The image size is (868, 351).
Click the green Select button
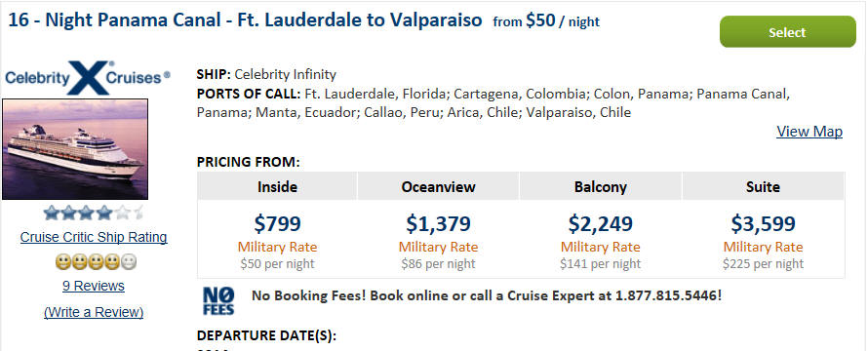(787, 32)
